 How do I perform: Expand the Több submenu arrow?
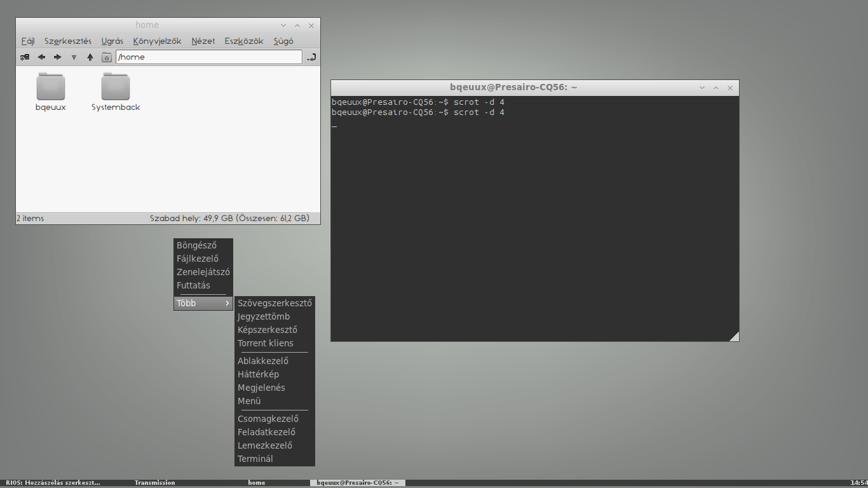coord(227,303)
